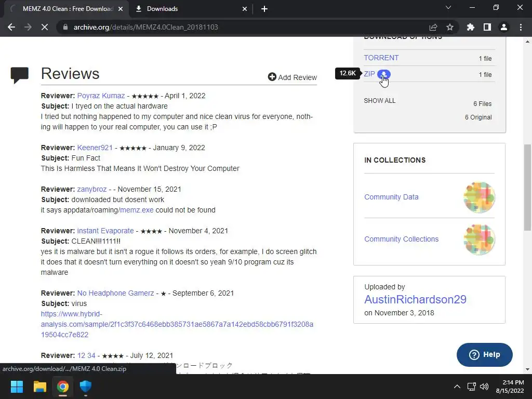
Task: Open the tab search dropdown
Action: point(448,7)
